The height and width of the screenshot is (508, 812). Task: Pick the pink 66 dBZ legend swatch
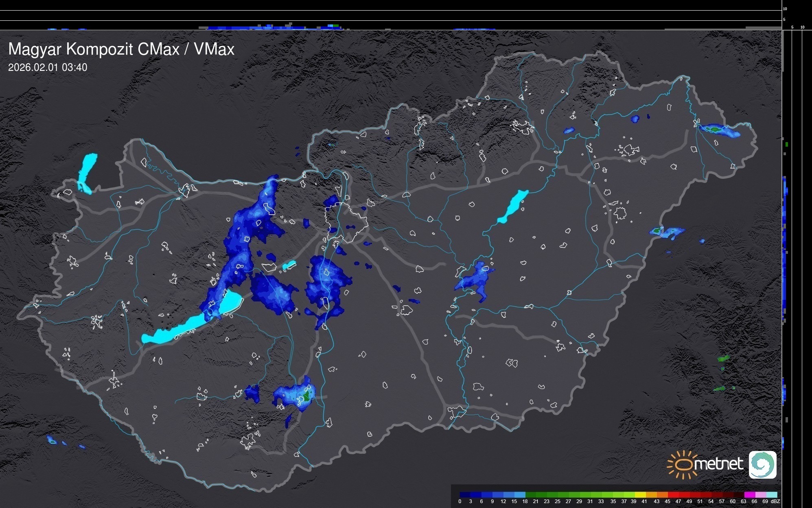coord(761,495)
